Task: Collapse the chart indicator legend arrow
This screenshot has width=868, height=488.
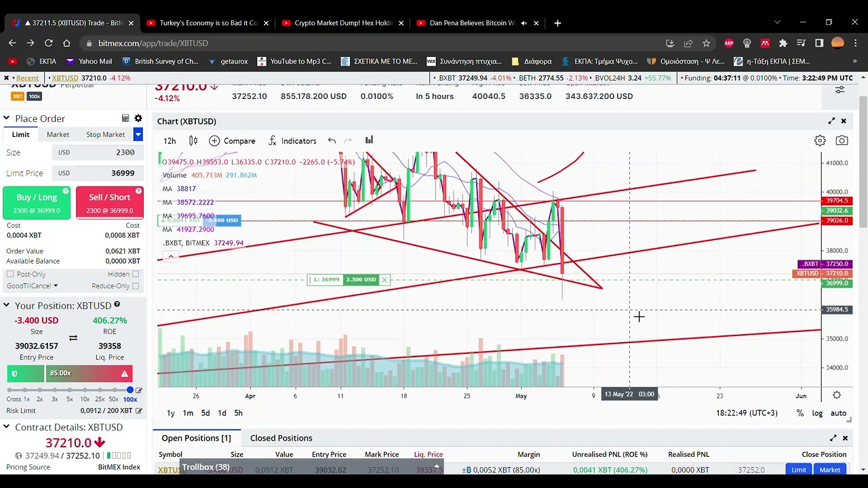Action: [x=171, y=256]
